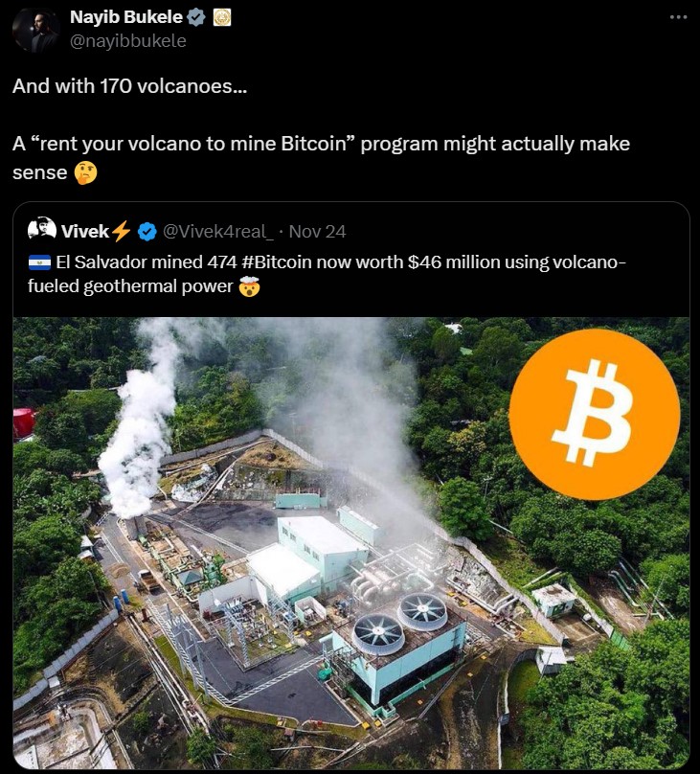Open Nayib Bukele's profile avatar
The width and height of the screenshot is (700, 774).
click(35, 30)
